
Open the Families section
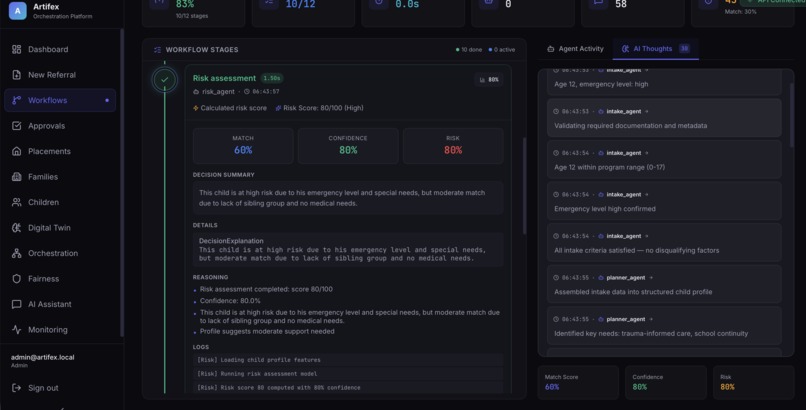point(60,177)
